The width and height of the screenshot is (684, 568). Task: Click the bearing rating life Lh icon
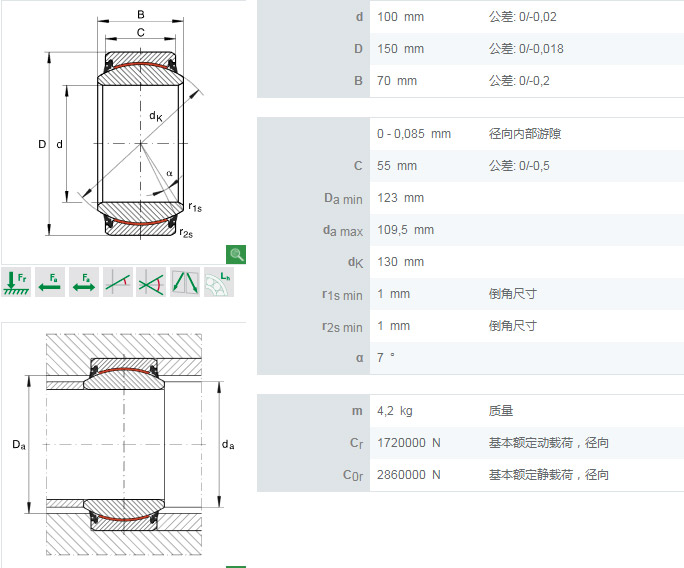point(219,282)
